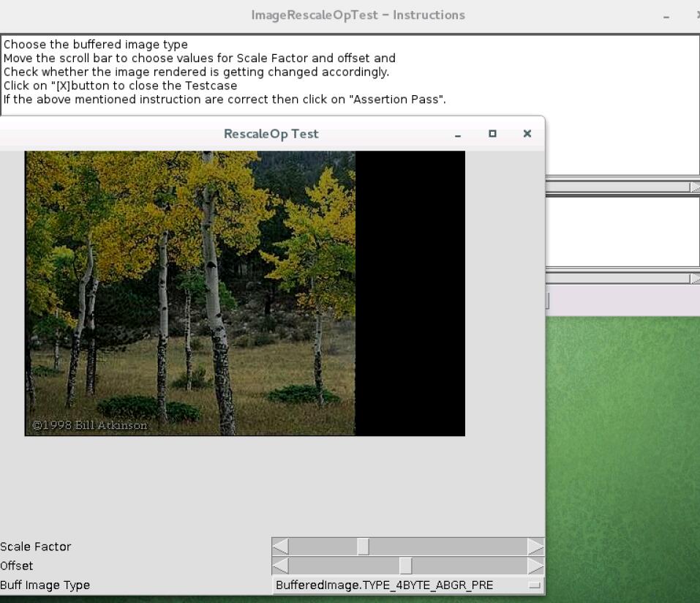Open the Buff Image Type dropdown
Viewport: 700px width, 603px height.
[x=535, y=585]
